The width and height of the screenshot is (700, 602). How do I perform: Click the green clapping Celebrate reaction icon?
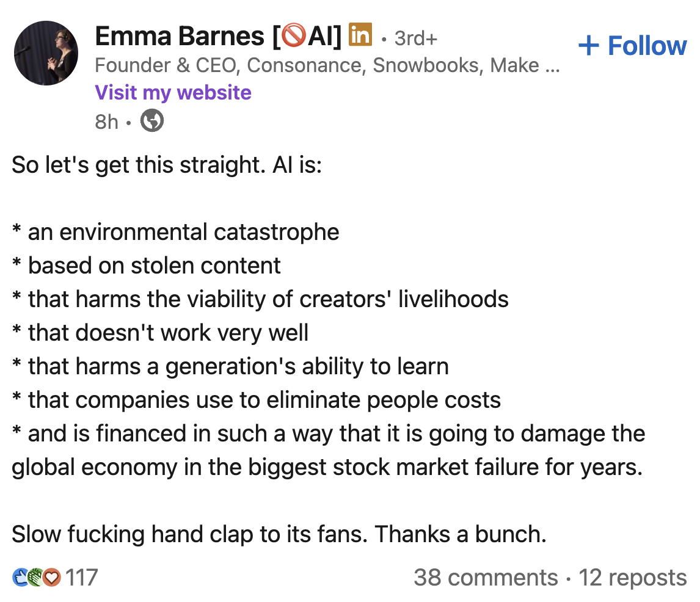click(36, 577)
